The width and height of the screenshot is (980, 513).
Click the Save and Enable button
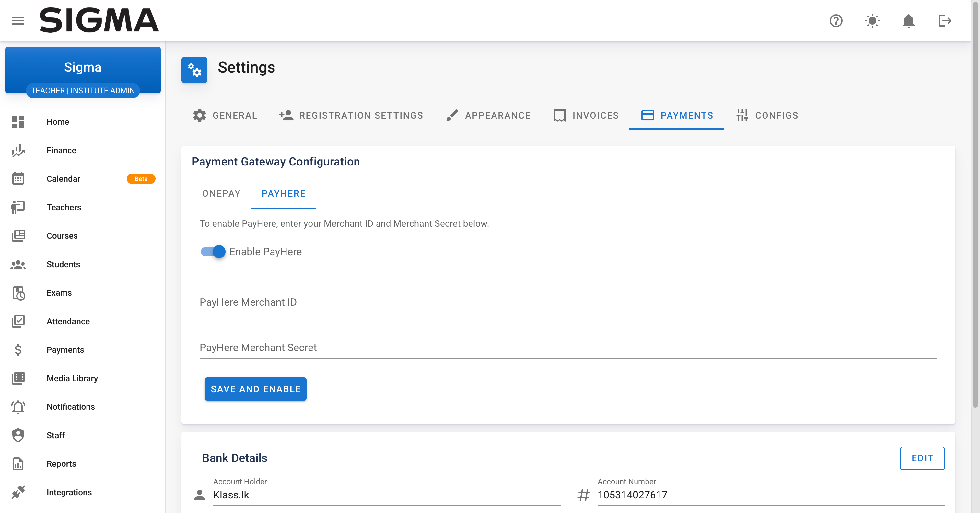tap(255, 389)
